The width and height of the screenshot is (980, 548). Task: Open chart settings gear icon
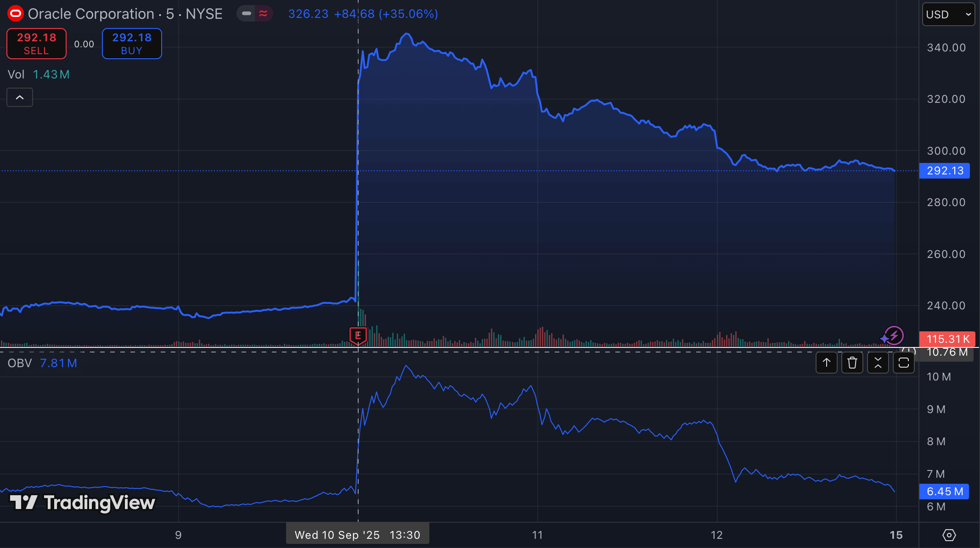(x=949, y=535)
